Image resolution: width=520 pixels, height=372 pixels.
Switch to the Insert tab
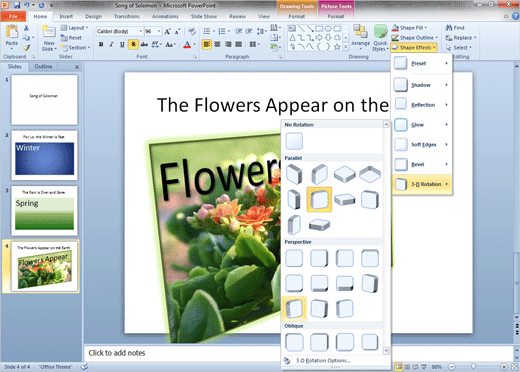[66, 16]
